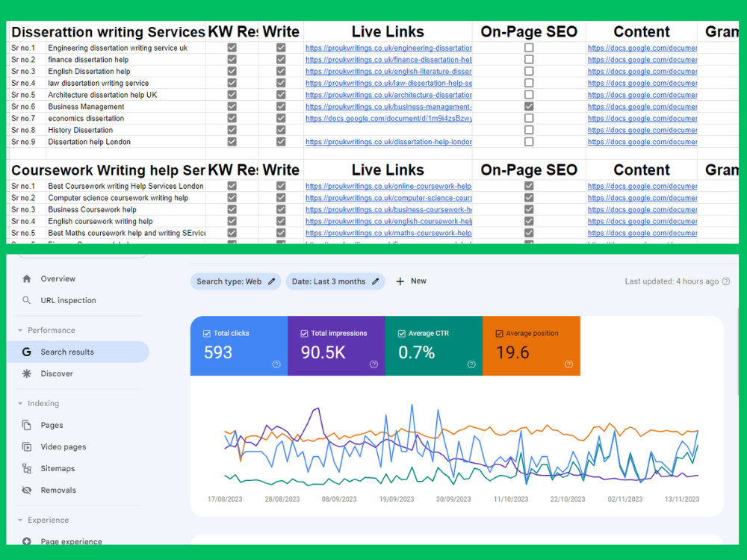Click the Video pages icon
747x560 pixels.
coord(27,447)
